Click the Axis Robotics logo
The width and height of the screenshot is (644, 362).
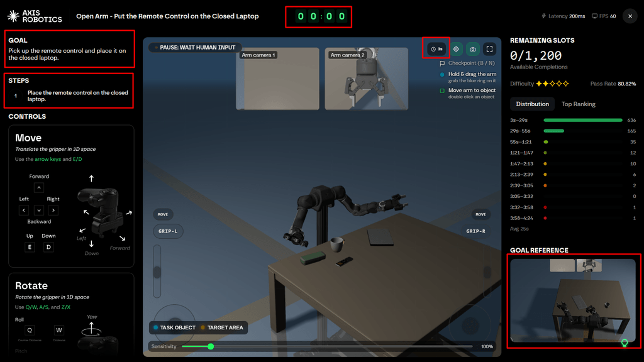pyautogui.click(x=35, y=16)
